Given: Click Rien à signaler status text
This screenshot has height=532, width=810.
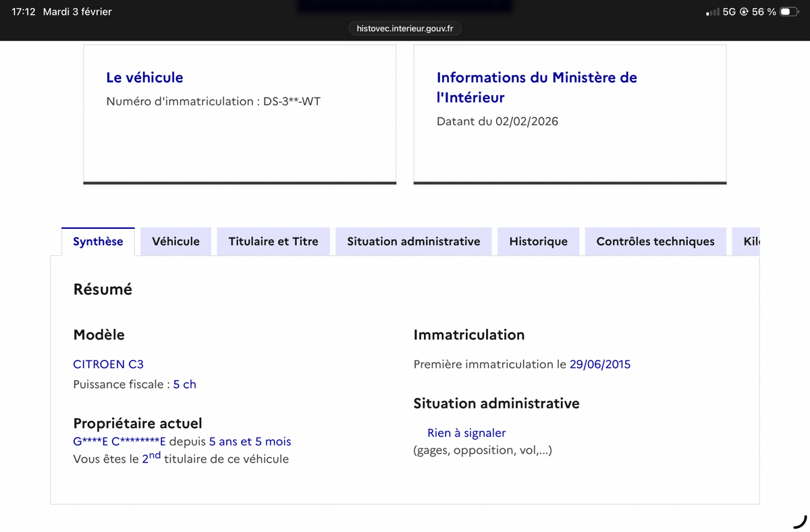Looking at the screenshot, I should tap(466, 433).
